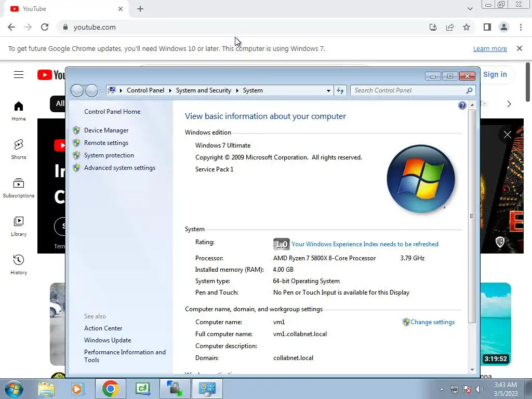Open Chrome three-dot menu
532x399 pixels.
tap(521, 27)
